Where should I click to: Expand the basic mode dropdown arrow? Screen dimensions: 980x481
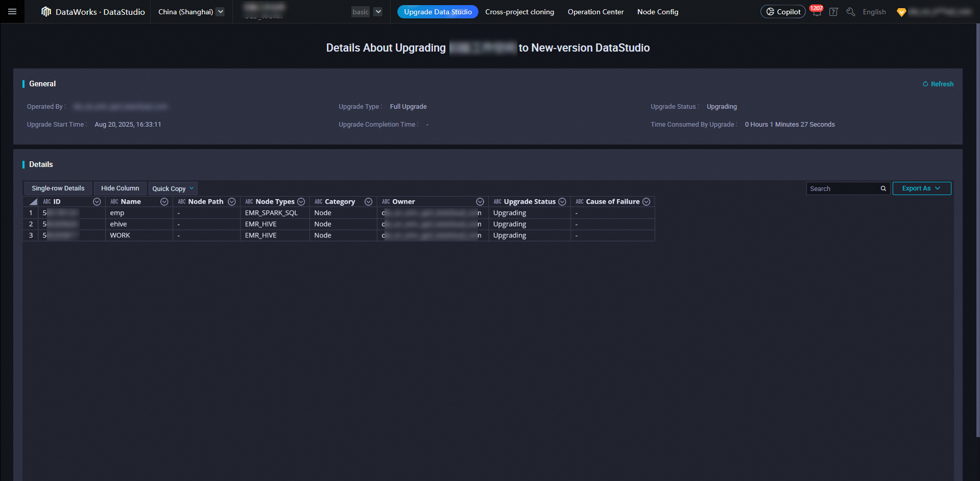(378, 12)
